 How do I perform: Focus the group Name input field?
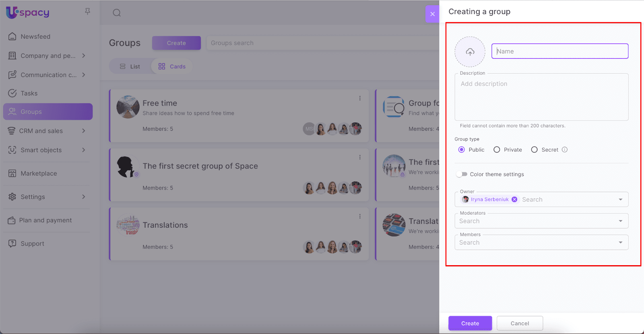(x=559, y=51)
